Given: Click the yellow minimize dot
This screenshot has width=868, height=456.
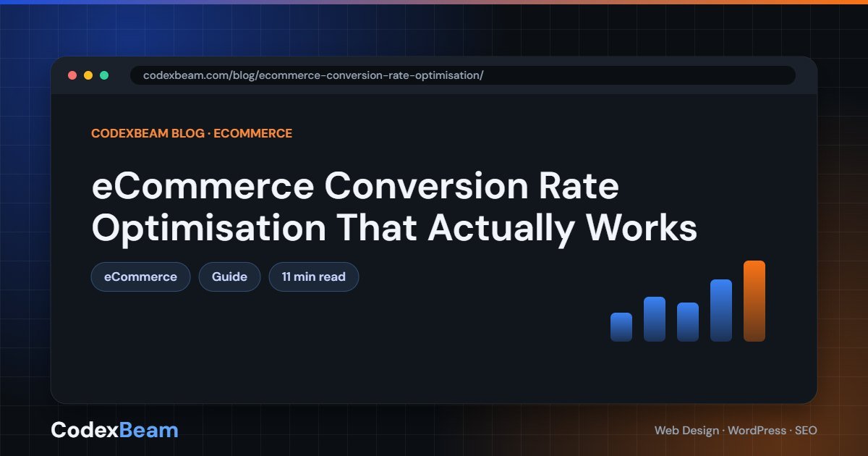Looking at the screenshot, I should tap(88, 75).
